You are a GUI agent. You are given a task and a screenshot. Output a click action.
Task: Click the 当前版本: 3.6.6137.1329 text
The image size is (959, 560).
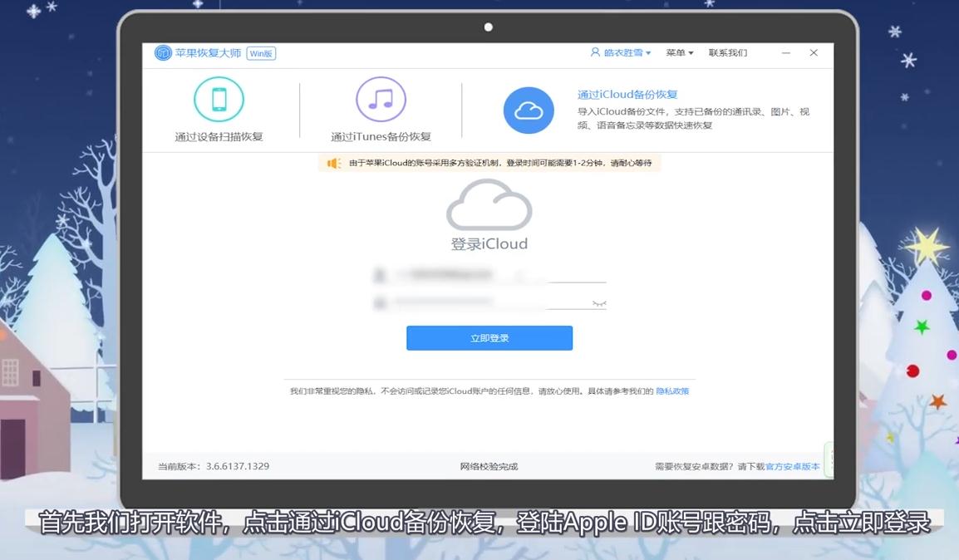pyautogui.click(x=214, y=466)
